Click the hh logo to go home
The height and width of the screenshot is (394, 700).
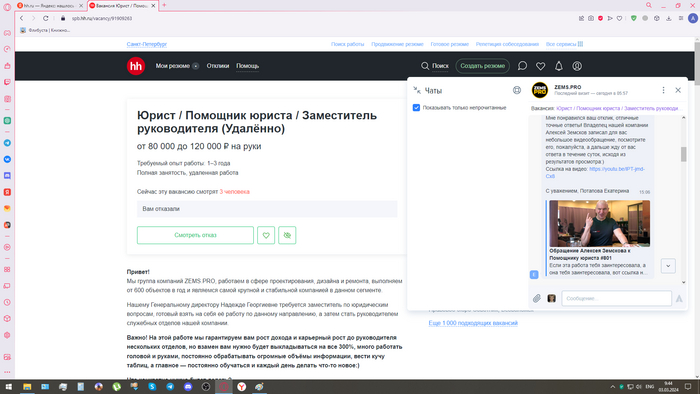136,66
